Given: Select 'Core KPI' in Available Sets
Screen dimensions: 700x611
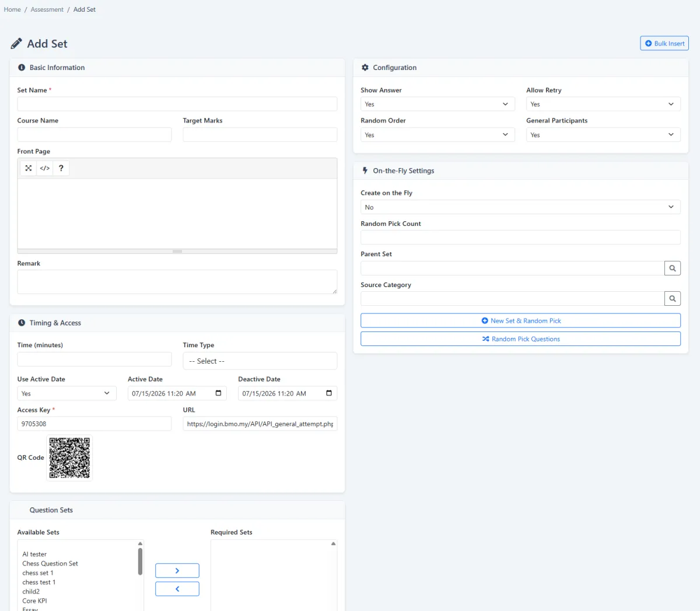Looking at the screenshot, I should (x=34, y=601).
